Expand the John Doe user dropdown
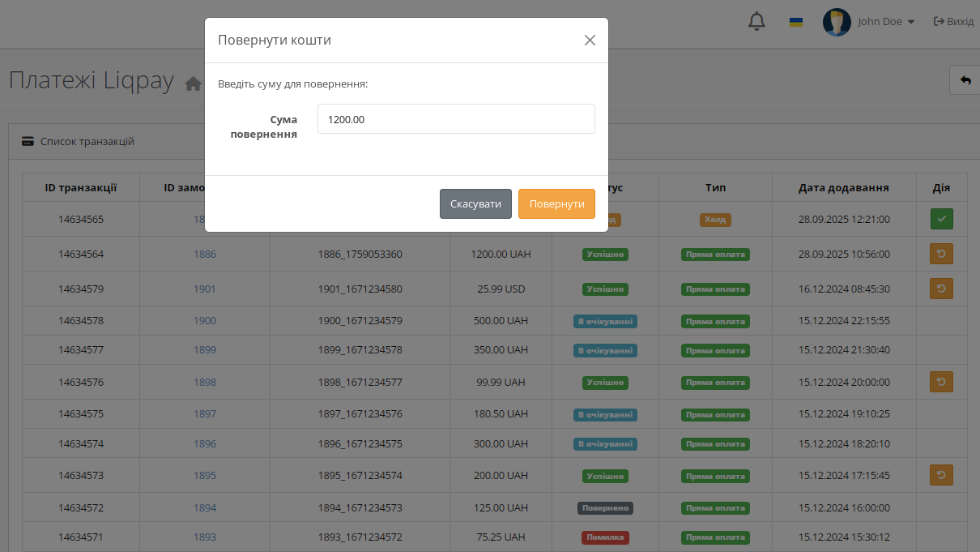 886,22
